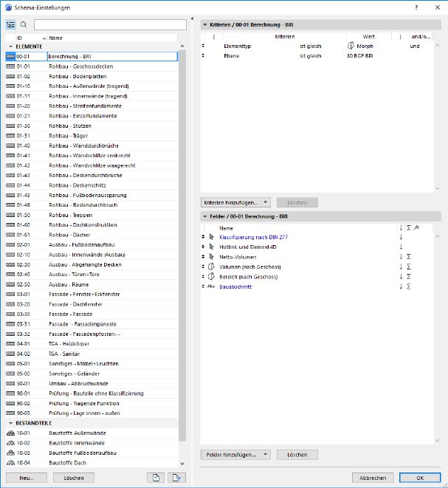Click the search magnifier icon
Viewport: 448px width, 488px height.
[24, 25]
